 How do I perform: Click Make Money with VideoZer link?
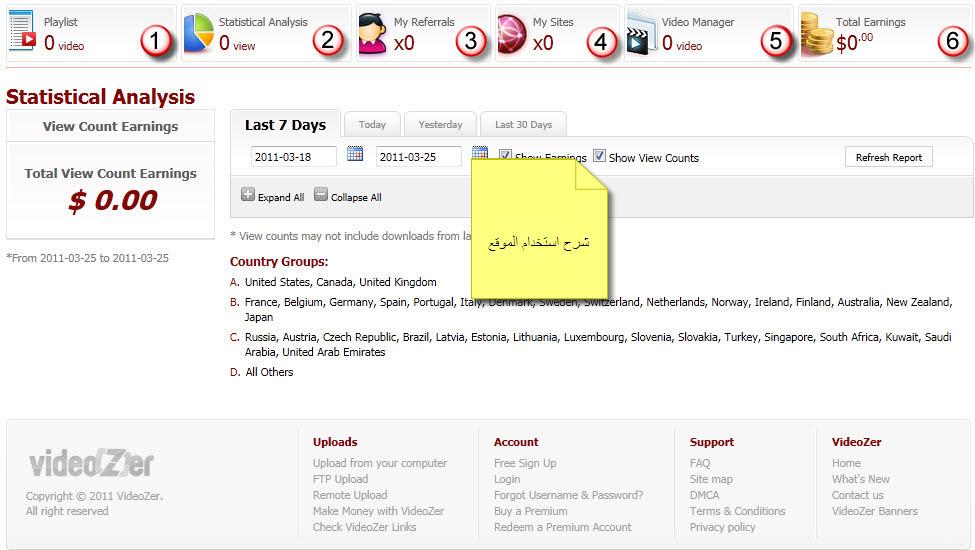(378, 511)
